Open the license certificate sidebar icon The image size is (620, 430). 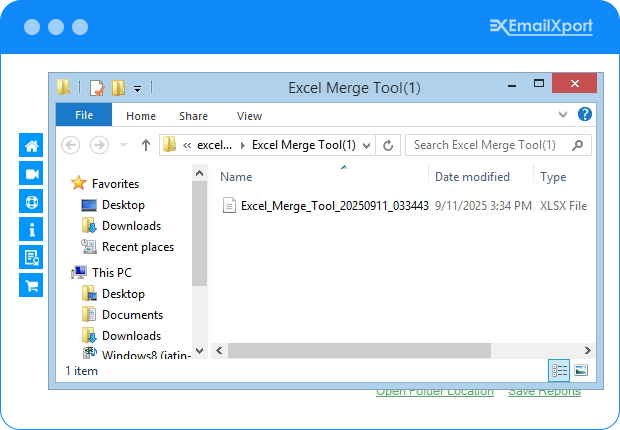tap(31, 257)
